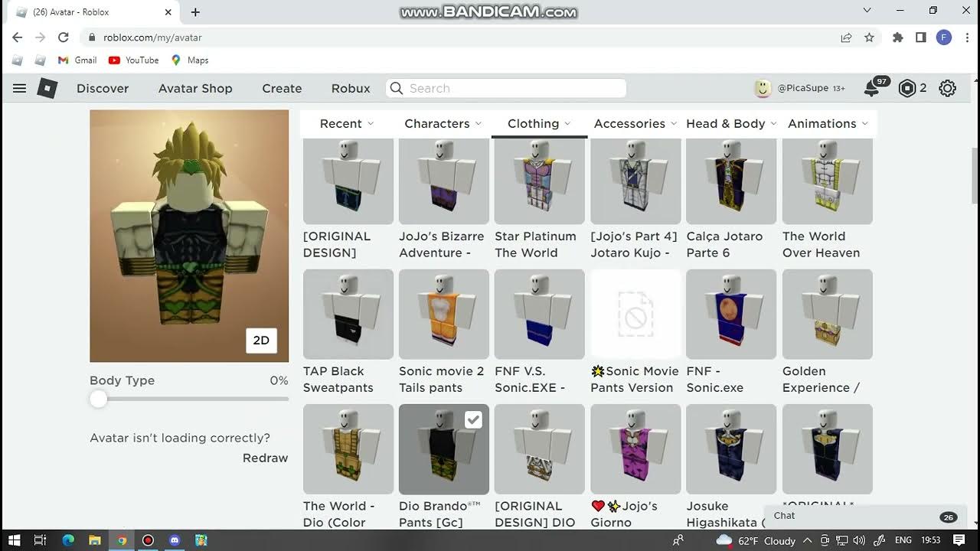The height and width of the screenshot is (551, 980).
Task: Bookmark this page with the star icon
Action: coord(869,37)
